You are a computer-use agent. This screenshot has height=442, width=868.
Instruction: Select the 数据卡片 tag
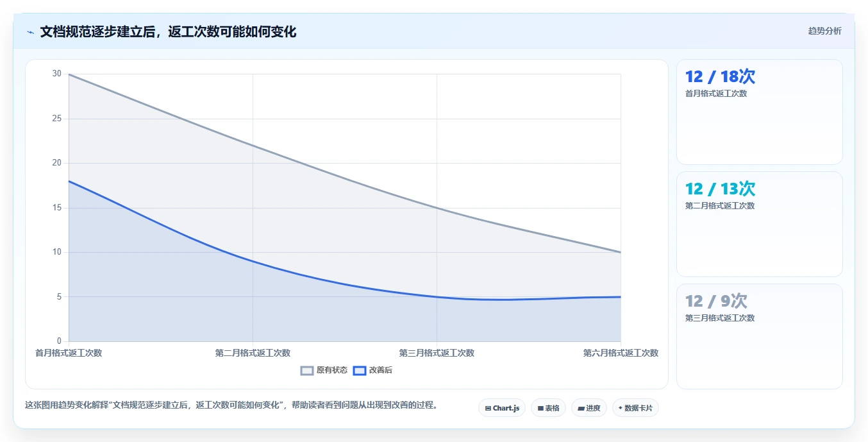(x=635, y=408)
